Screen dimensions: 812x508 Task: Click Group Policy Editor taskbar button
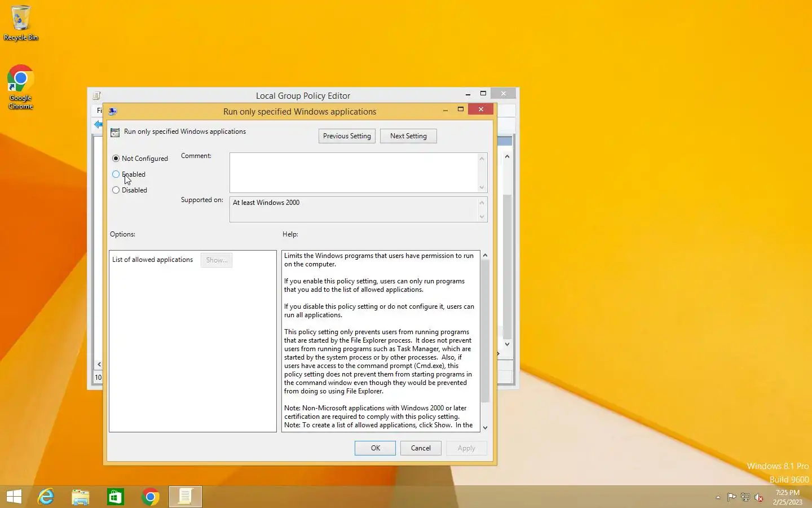186,497
